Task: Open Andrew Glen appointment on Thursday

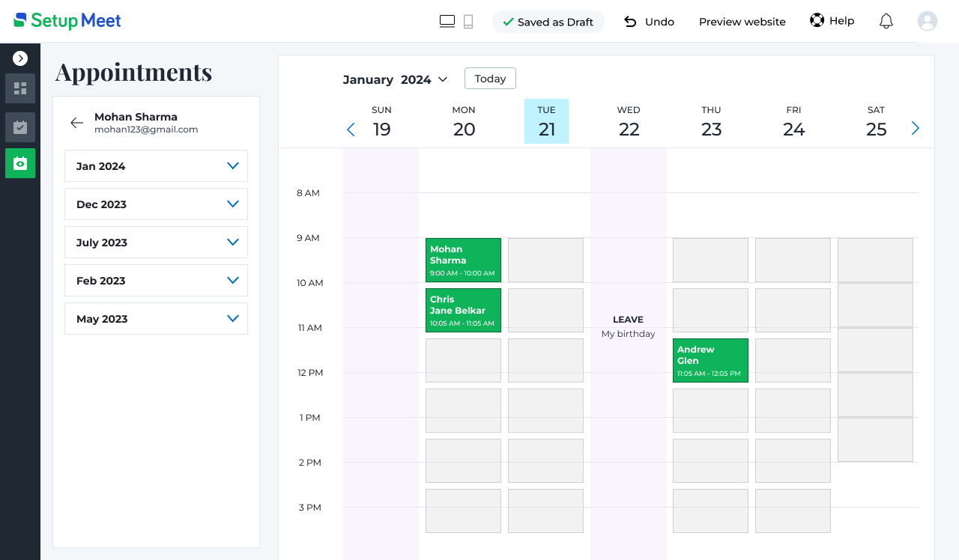Action: click(710, 360)
